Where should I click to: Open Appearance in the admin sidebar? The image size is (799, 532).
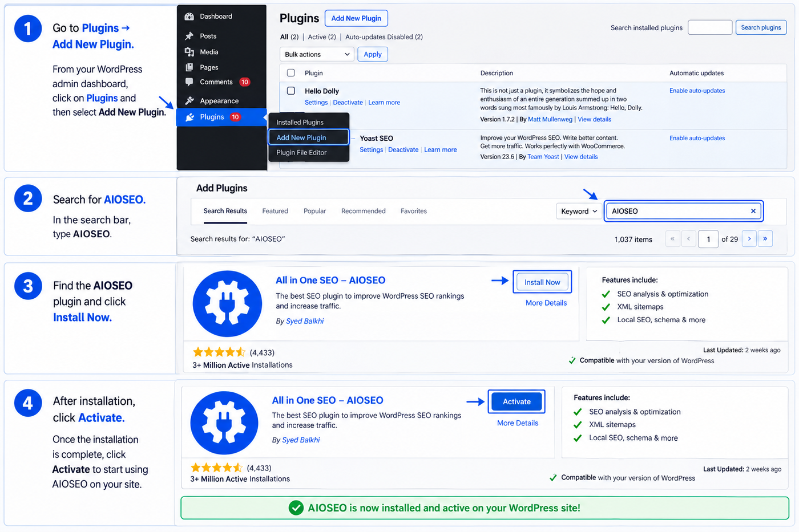coord(219,101)
